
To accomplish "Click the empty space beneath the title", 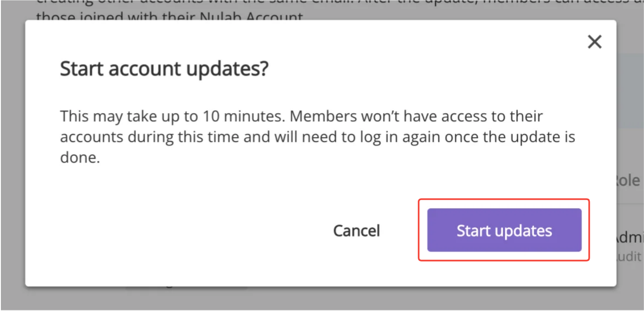I will pos(320,94).
